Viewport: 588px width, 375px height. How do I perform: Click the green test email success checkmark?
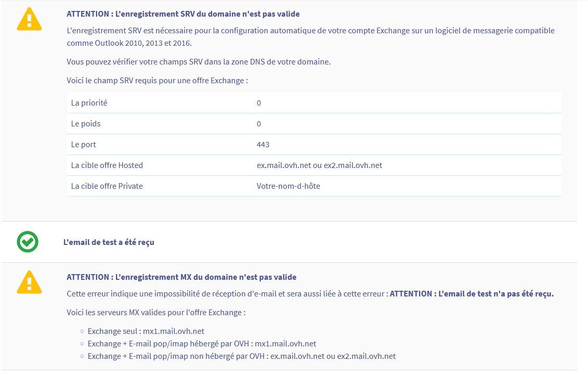pyautogui.click(x=28, y=242)
